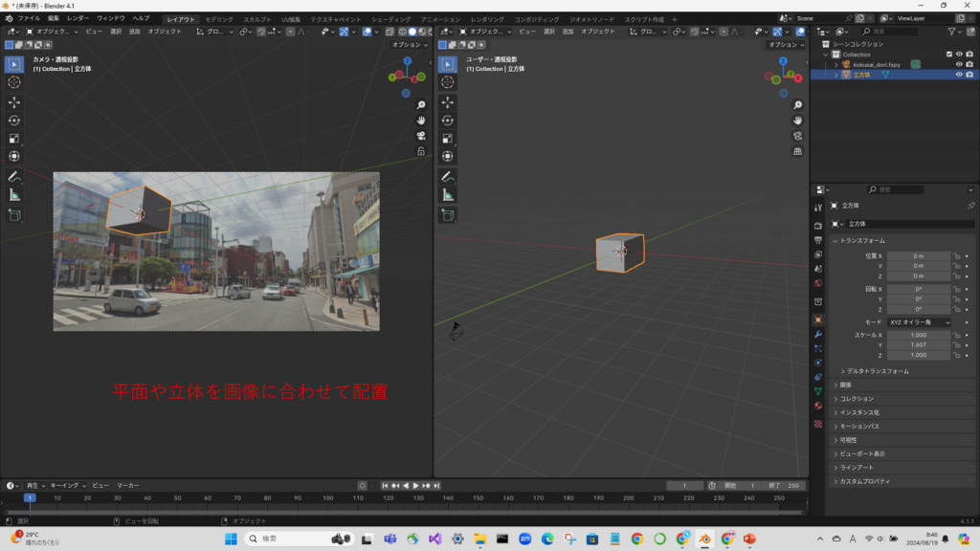Screen dimensions: 980x551
Task: Activate the 3D Cursor tool in left viewport
Action: (14, 82)
